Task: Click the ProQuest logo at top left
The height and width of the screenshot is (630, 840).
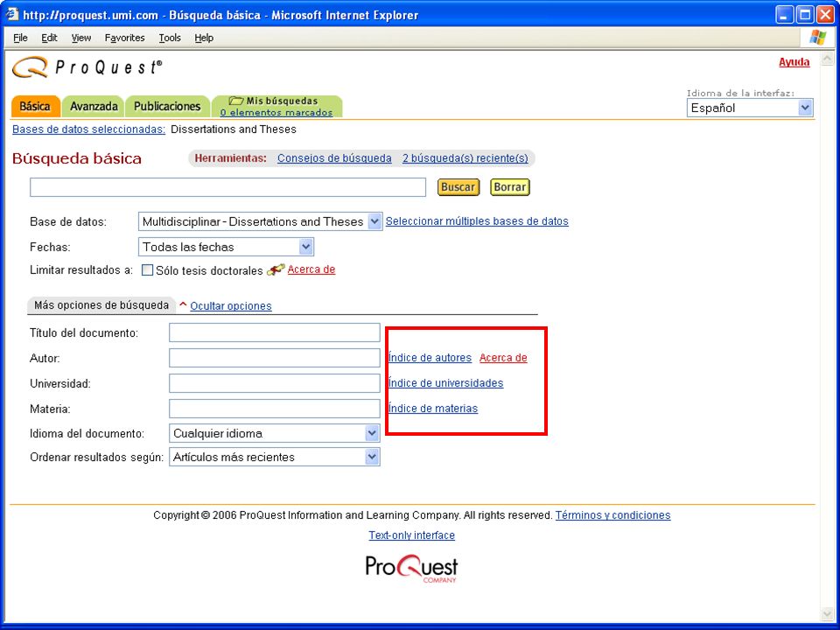Action: click(x=87, y=67)
